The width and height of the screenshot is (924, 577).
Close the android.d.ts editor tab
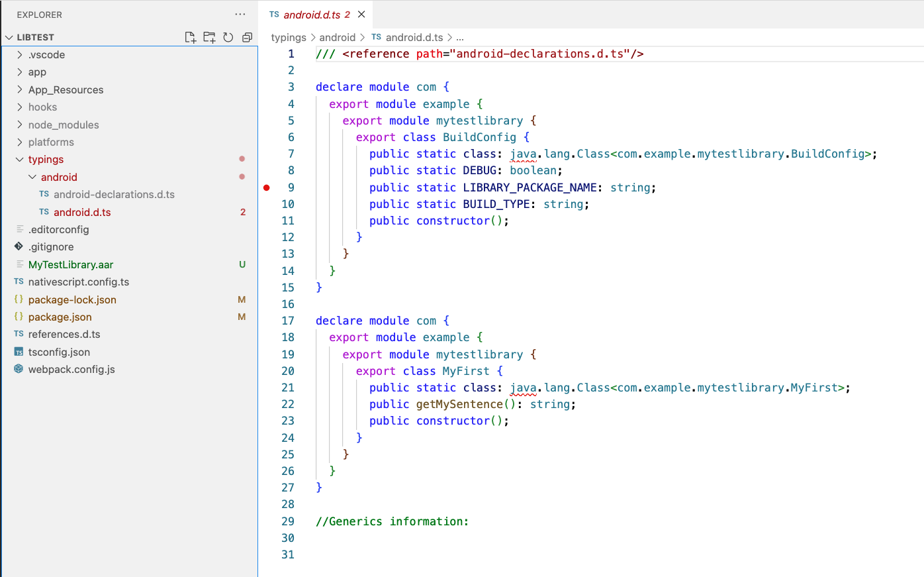(361, 15)
